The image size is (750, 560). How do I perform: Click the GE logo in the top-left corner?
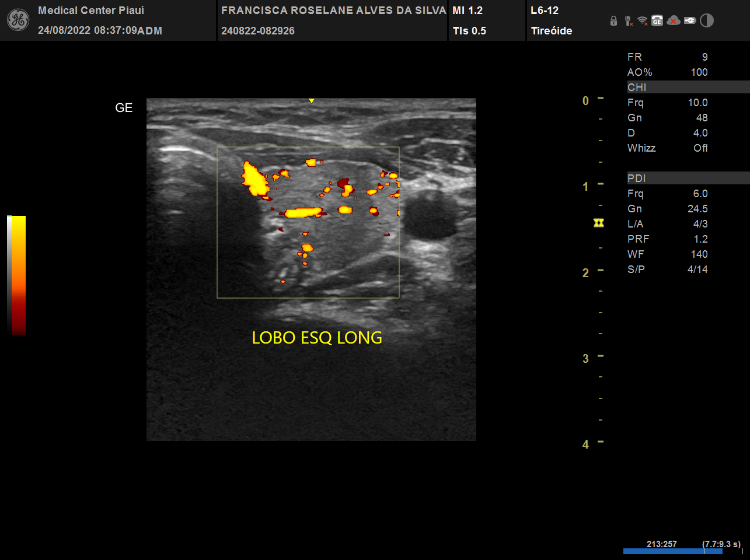coord(18,20)
